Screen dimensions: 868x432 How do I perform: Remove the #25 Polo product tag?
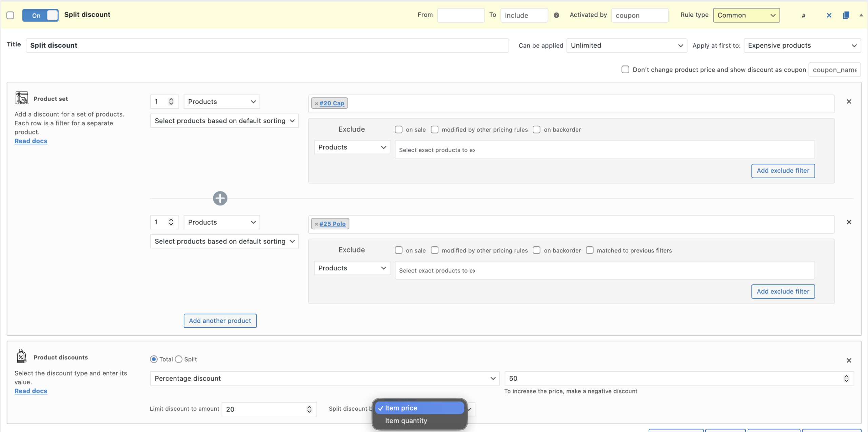tap(316, 224)
